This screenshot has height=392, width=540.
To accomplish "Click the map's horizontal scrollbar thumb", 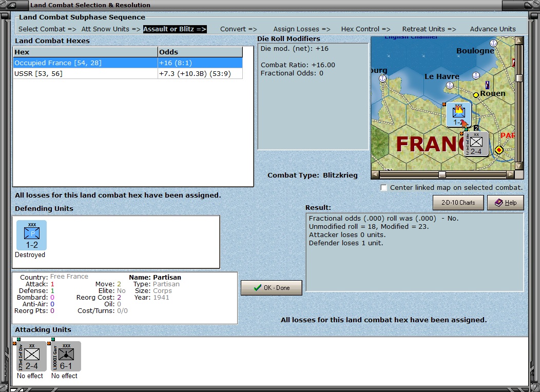I will point(442,175).
